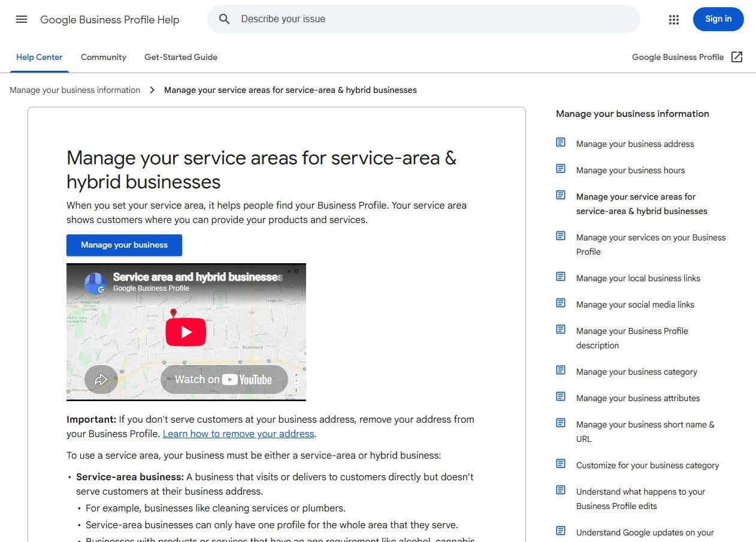Click the document icon for Business Profile description
This screenshot has width=756, height=542.
point(561,330)
